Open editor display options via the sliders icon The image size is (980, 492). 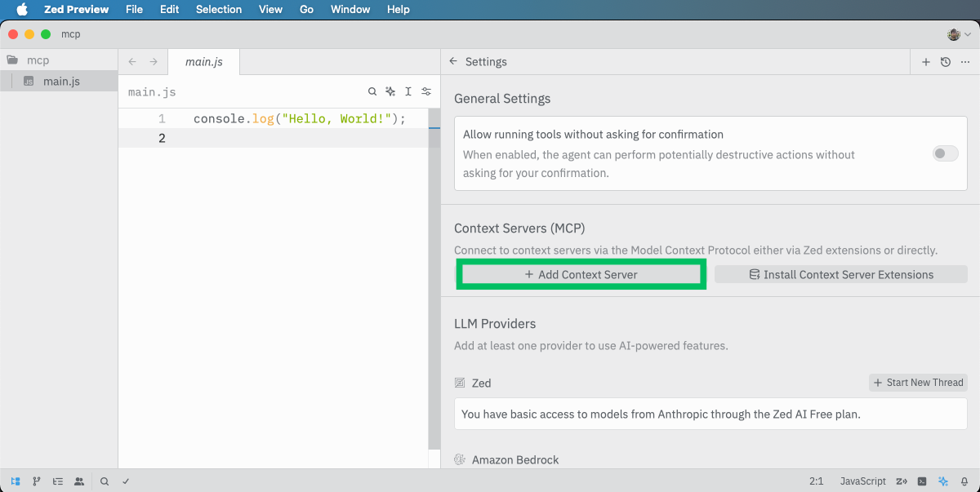[425, 91]
